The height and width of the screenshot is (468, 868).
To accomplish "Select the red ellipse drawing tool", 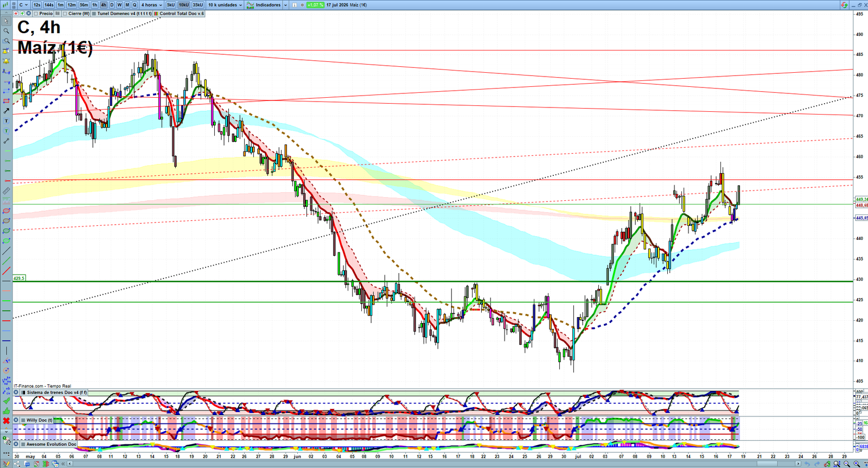I will (x=7, y=211).
